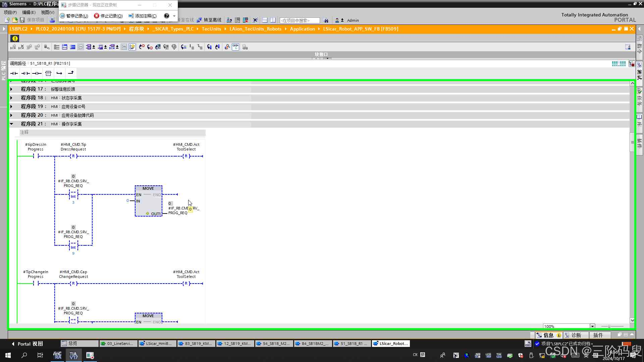Open the 51_SB18_R1 editor taskbar tab

point(352,343)
